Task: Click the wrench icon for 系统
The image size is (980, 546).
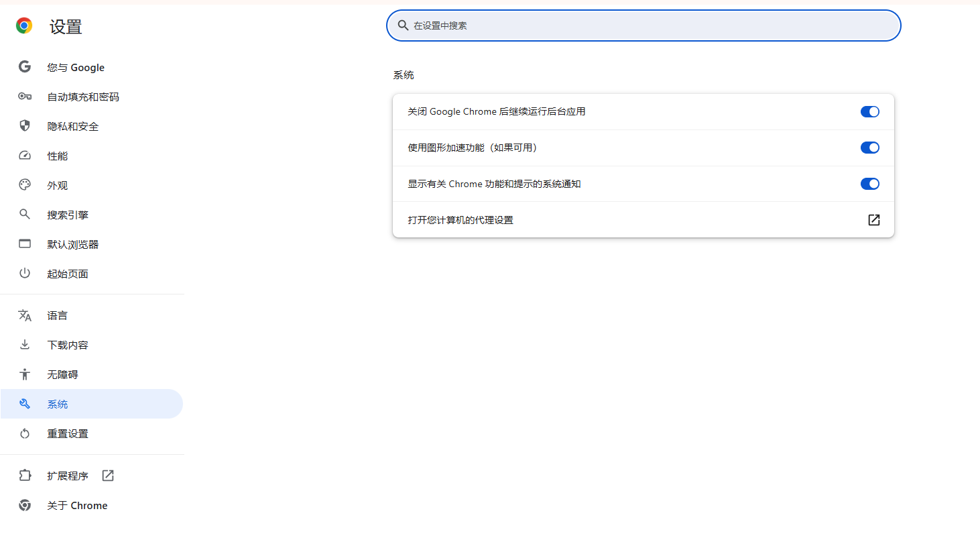Action: (x=25, y=404)
